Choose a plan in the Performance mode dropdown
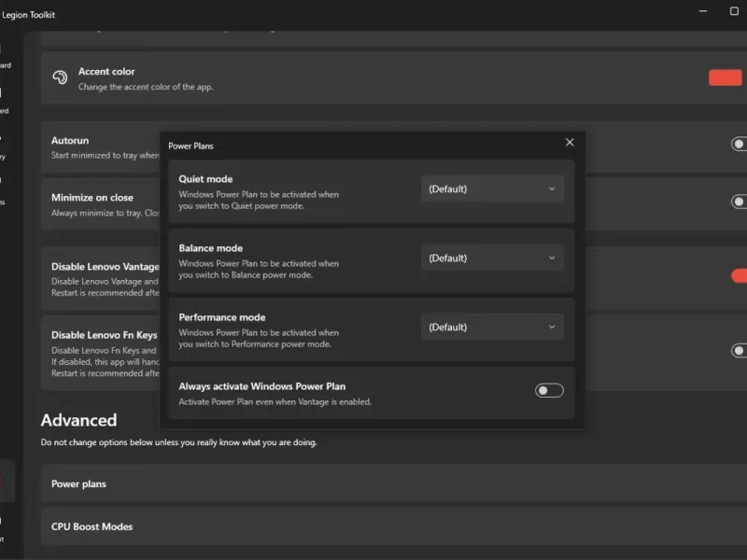This screenshot has width=747, height=560. (x=492, y=328)
